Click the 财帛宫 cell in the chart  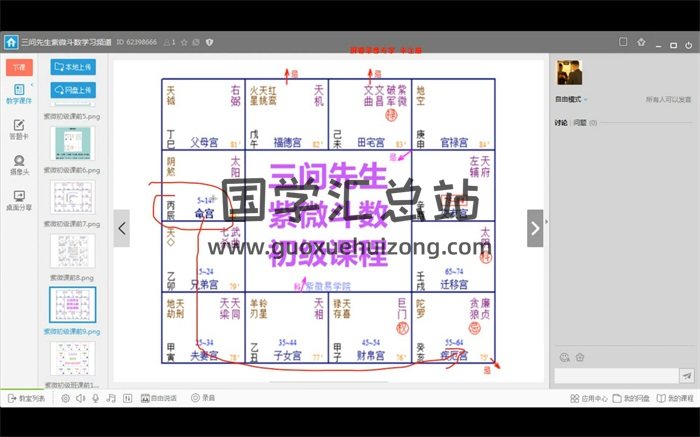point(370,328)
